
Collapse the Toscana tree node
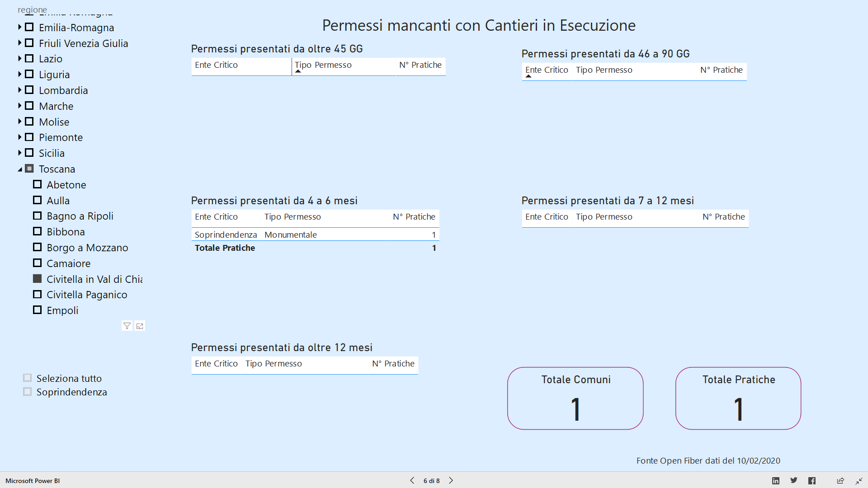click(x=20, y=169)
